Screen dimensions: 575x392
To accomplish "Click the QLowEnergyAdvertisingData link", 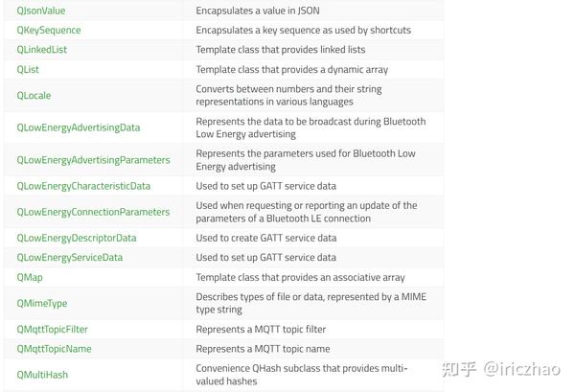I will point(79,127).
